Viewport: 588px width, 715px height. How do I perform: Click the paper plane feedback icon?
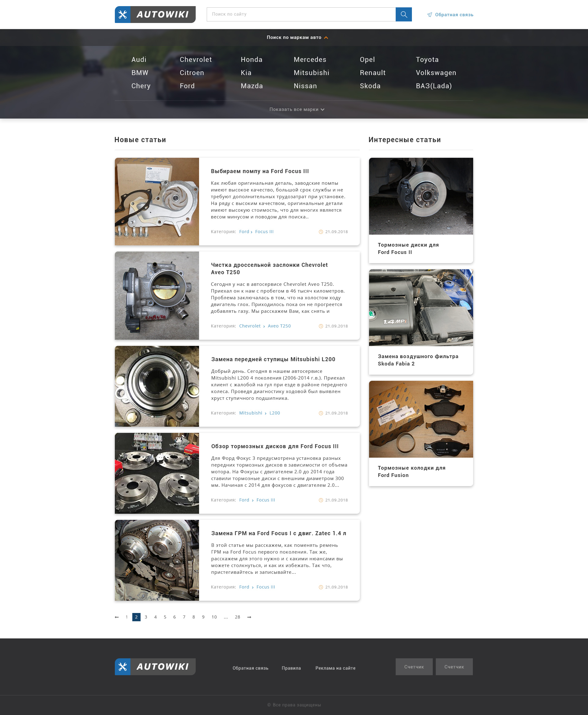tap(429, 15)
